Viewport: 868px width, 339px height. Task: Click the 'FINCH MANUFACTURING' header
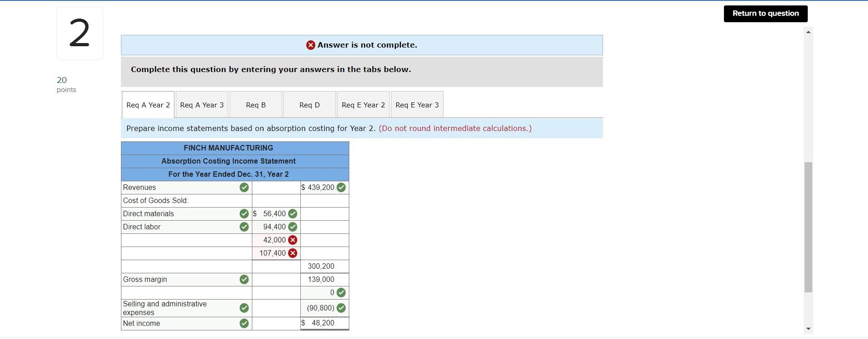point(228,148)
